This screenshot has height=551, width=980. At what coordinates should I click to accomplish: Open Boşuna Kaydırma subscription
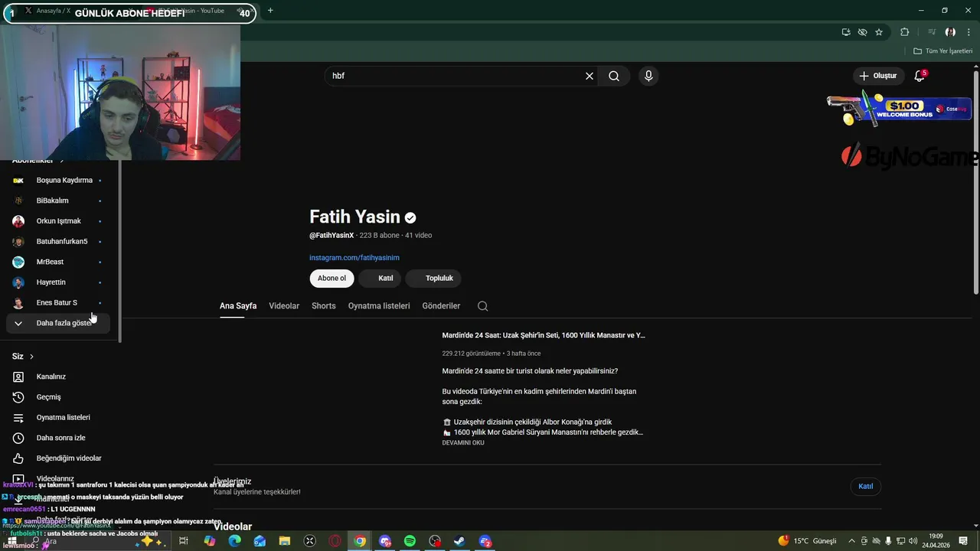[x=60, y=181]
